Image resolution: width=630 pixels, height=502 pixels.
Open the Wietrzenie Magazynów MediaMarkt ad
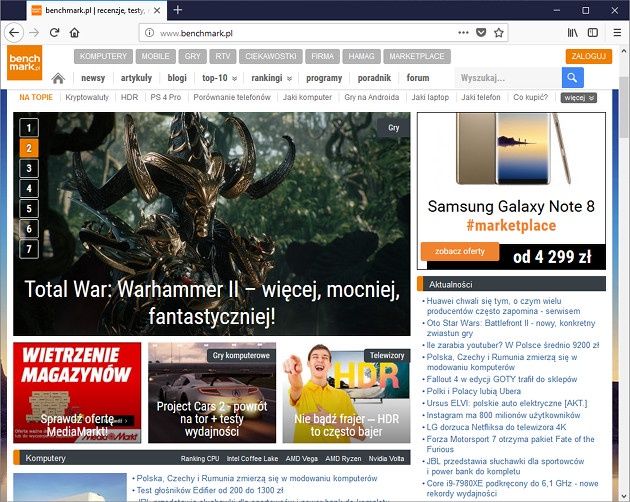(x=77, y=393)
